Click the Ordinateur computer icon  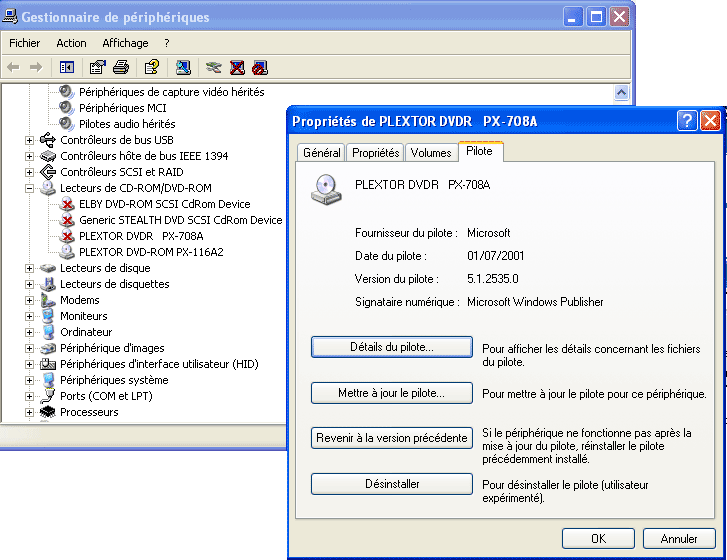tap(48, 332)
